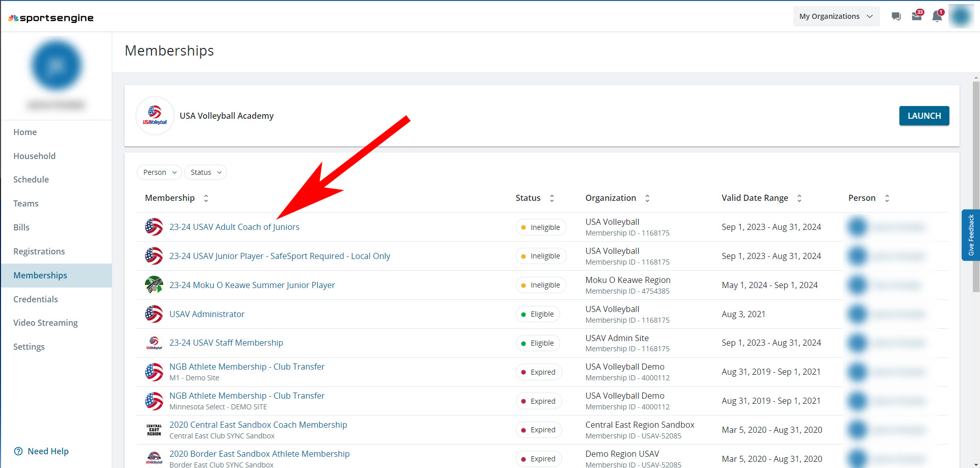Click the Moku O Keawe membership icon
Image resolution: width=980 pixels, height=468 pixels.
154,285
